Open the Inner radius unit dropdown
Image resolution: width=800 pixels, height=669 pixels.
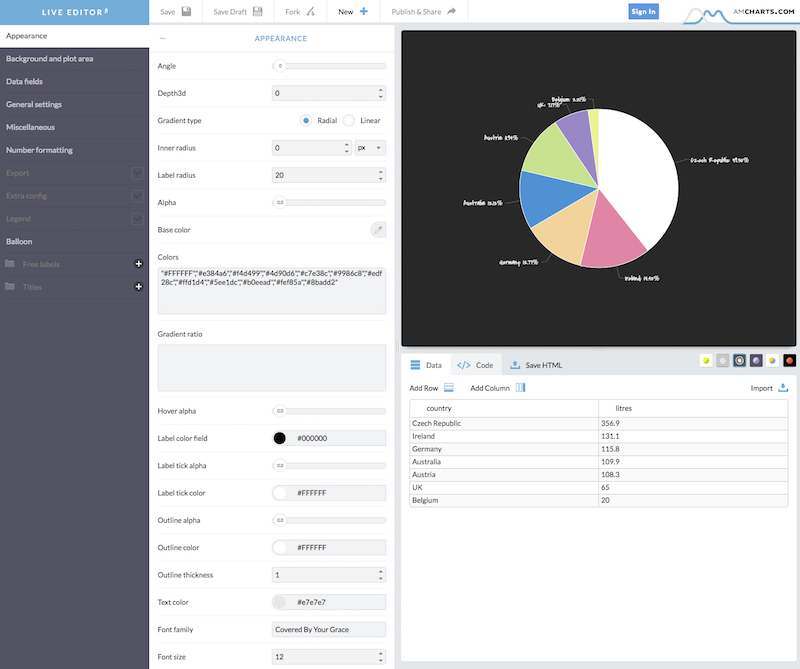click(370, 147)
